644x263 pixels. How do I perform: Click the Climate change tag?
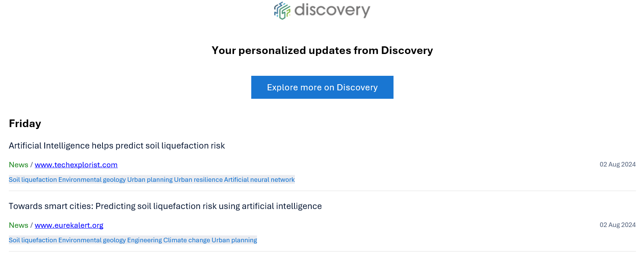(187, 240)
